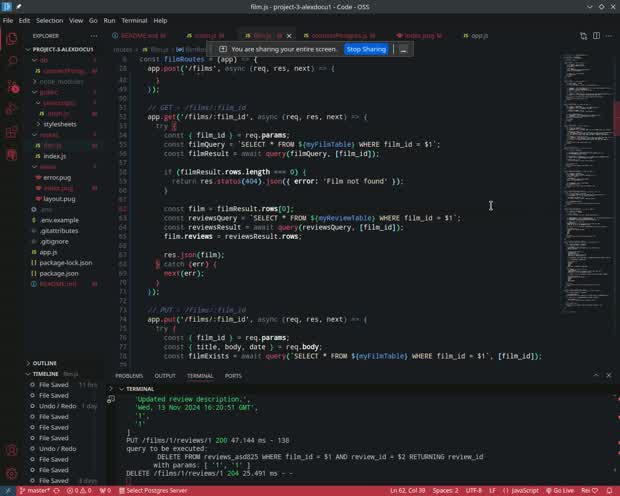The width and height of the screenshot is (620, 496).
Task: Collapse the TIMELINE section
Action: [x=45, y=373]
